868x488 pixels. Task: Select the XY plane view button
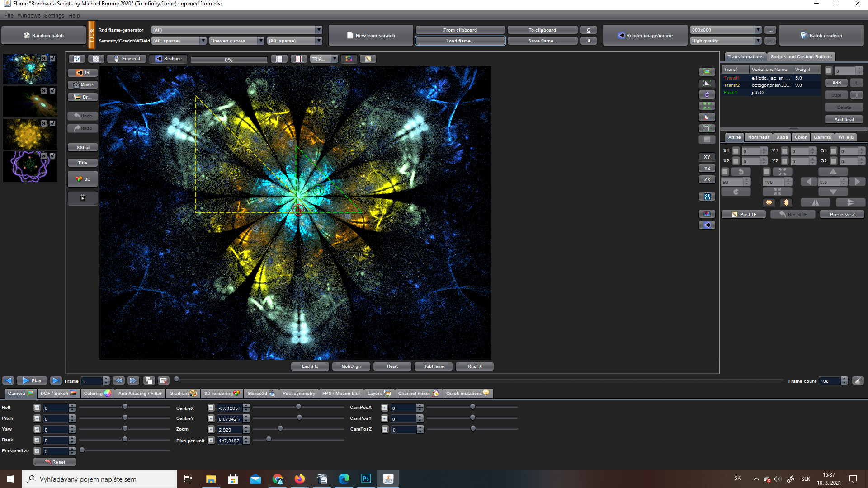point(707,157)
